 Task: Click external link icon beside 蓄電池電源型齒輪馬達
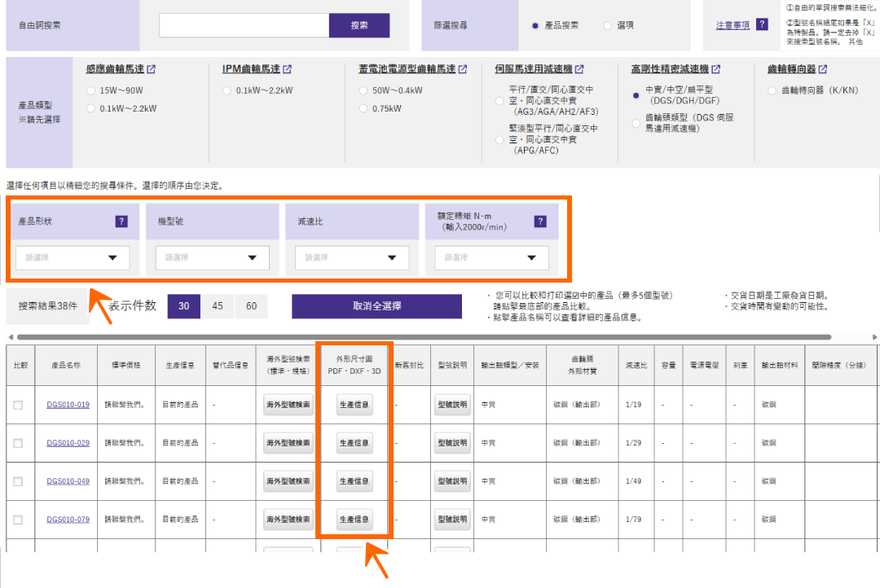pos(463,69)
